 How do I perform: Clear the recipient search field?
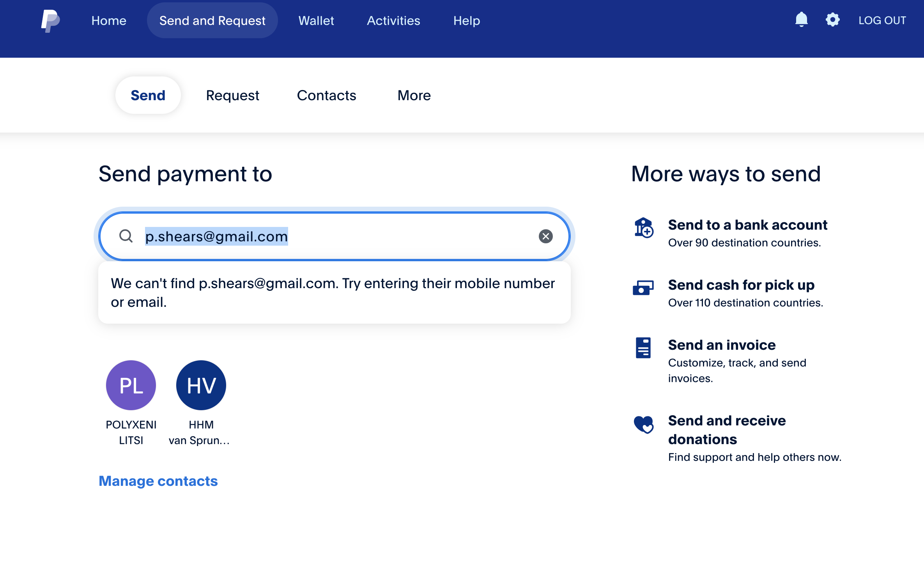545,236
